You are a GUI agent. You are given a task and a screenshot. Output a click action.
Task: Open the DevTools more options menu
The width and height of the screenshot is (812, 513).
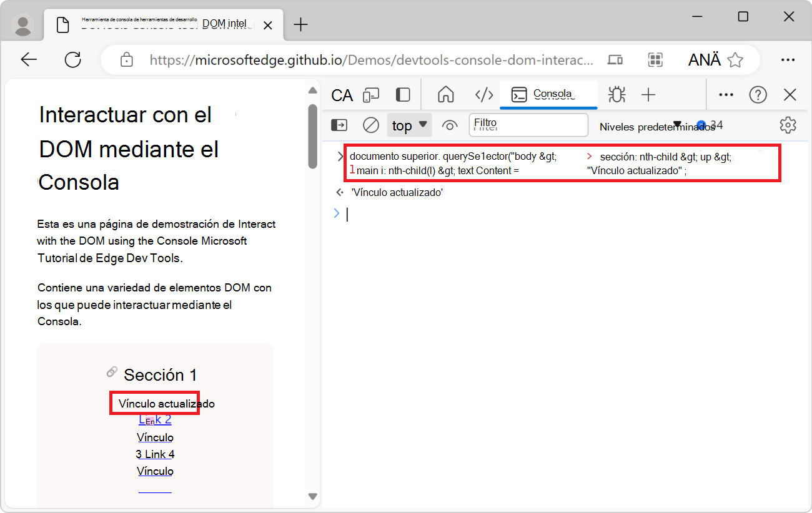pyautogui.click(x=726, y=95)
